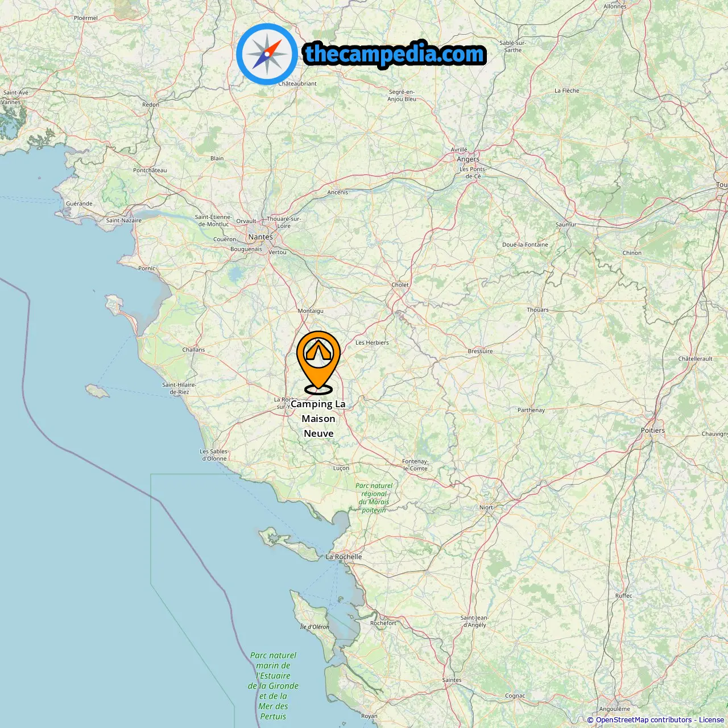
Task: Click the blue compass logo icon
Action: (267, 55)
